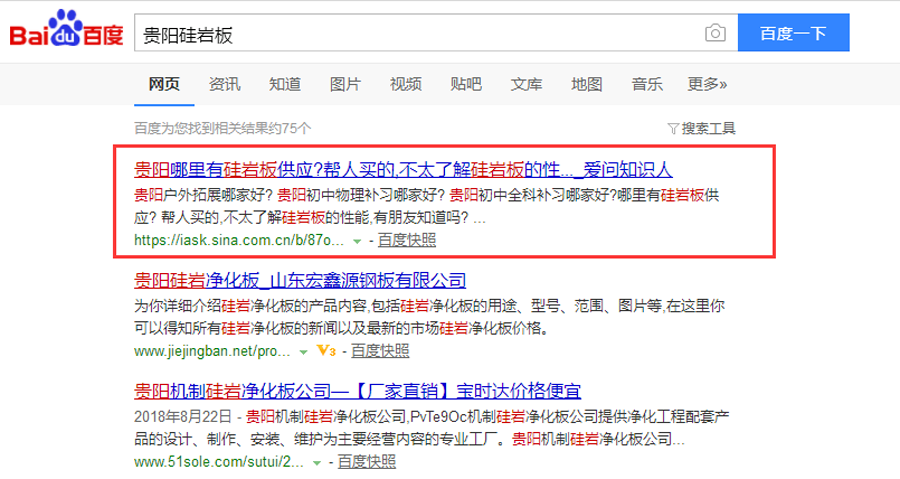Open the 图片 tab

pyautogui.click(x=345, y=84)
